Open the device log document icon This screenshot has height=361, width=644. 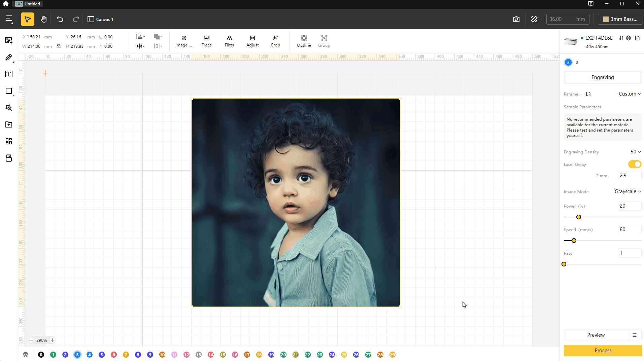tap(637, 38)
